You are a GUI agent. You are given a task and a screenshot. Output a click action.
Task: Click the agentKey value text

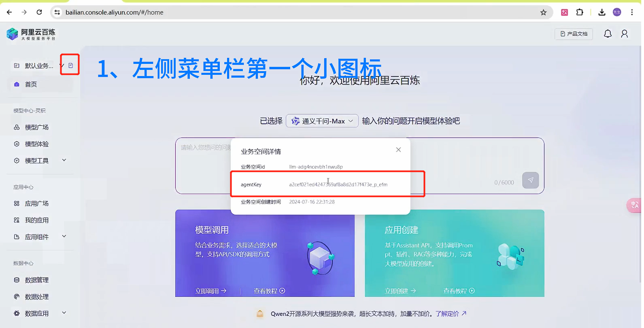[x=338, y=184]
